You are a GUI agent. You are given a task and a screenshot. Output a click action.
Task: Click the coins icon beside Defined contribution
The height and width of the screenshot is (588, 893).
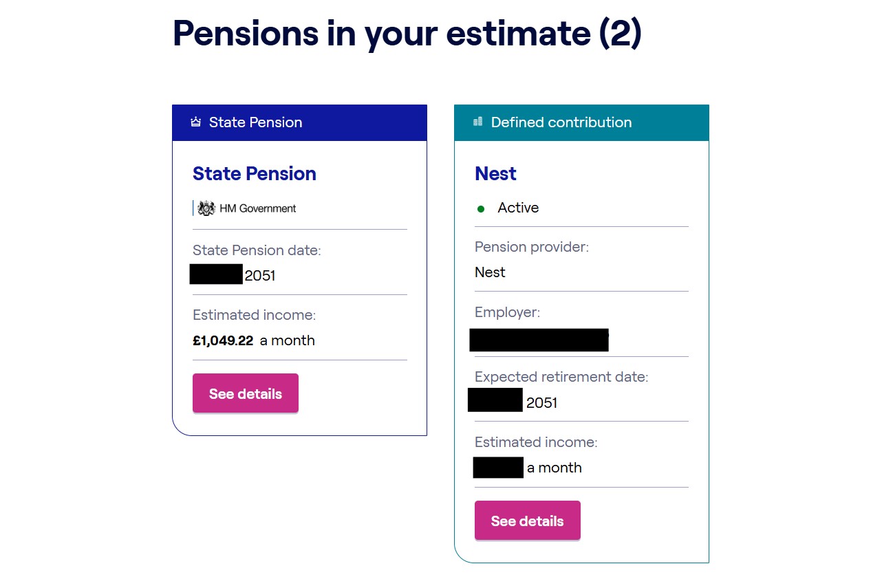pos(478,122)
